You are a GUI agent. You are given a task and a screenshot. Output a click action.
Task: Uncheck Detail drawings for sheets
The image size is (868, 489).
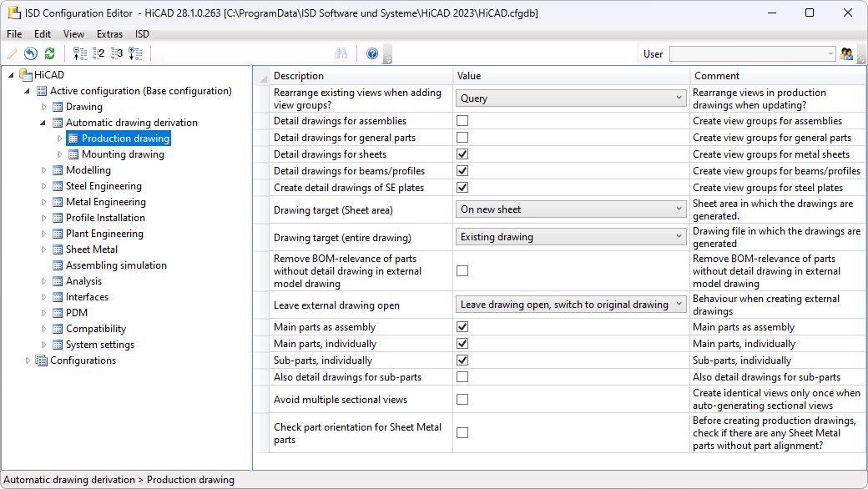(x=462, y=154)
